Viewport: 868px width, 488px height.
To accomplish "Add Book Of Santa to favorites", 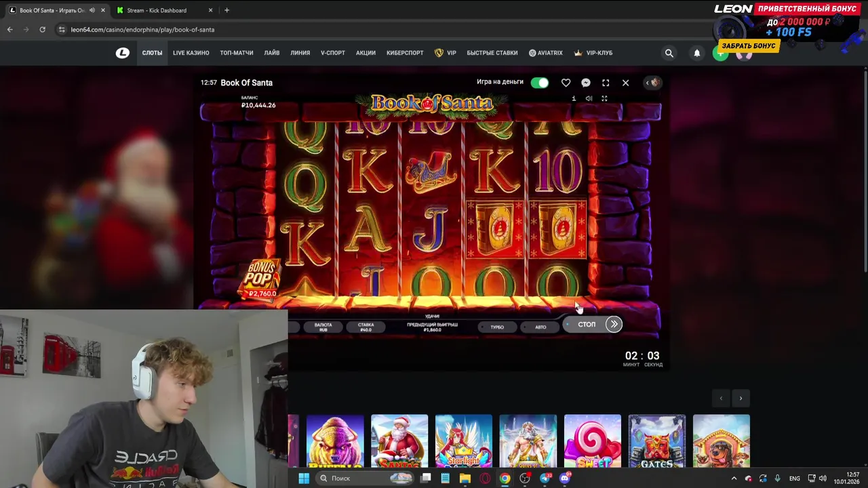I will coord(566,83).
